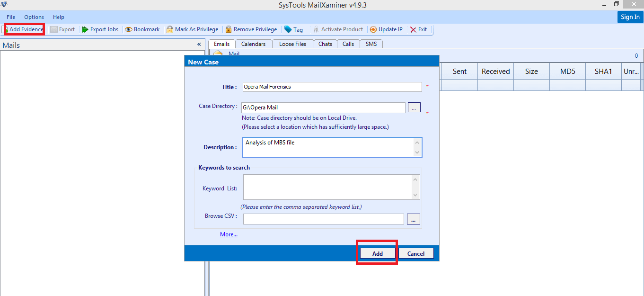The height and width of the screenshot is (296, 644).
Task: Browse for a CSV keyword file
Action: (414, 219)
